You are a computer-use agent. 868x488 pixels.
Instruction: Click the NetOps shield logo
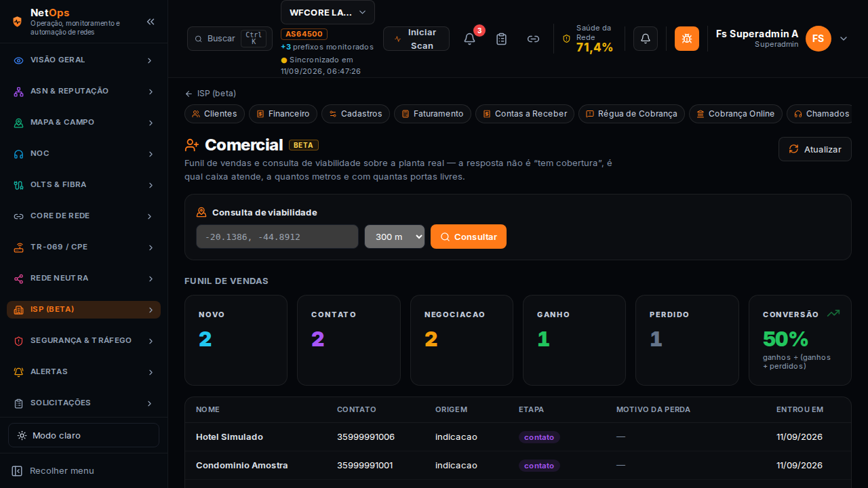click(x=17, y=22)
